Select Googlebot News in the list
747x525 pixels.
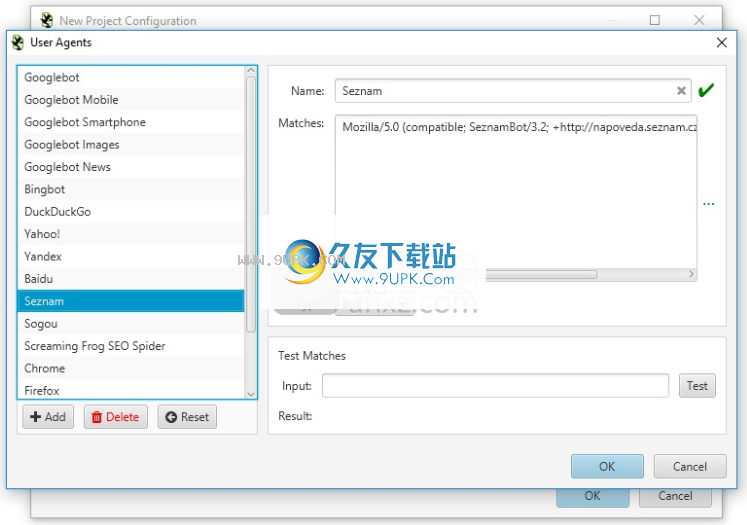[131, 167]
